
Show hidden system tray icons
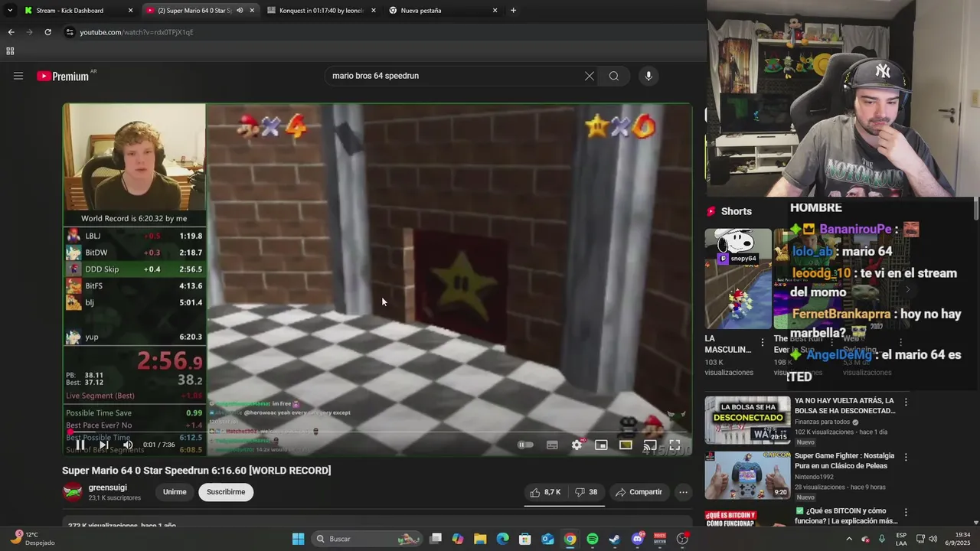(849, 539)
